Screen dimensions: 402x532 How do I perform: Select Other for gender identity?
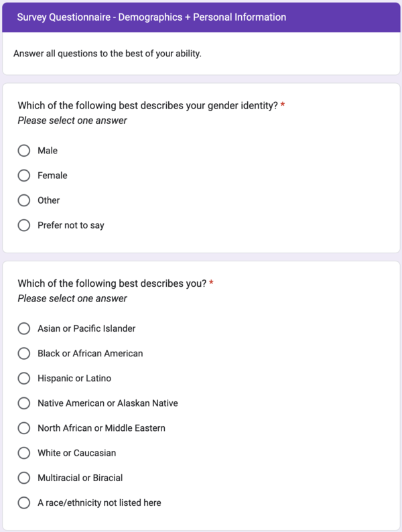tap(24, 200)
